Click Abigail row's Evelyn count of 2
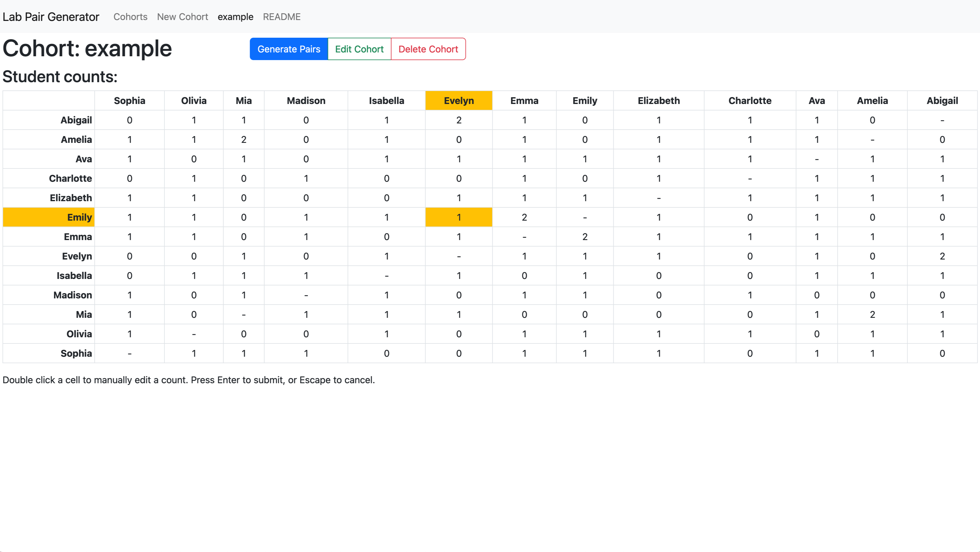 [x=458, y=120]
